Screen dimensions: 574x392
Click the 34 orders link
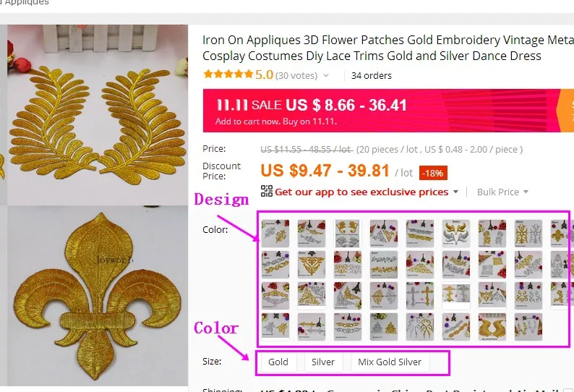point(371,75)
